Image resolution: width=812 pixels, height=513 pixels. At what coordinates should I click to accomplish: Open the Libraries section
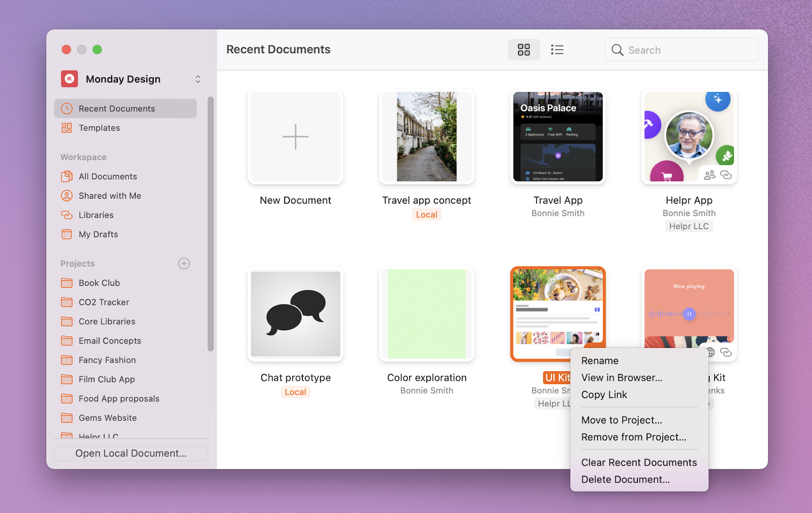click(x=96, y=215)
